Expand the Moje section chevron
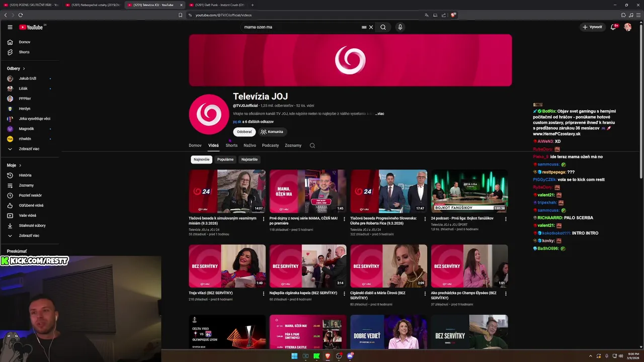Screen dimensions: 644x362 (x=20, y=165)
